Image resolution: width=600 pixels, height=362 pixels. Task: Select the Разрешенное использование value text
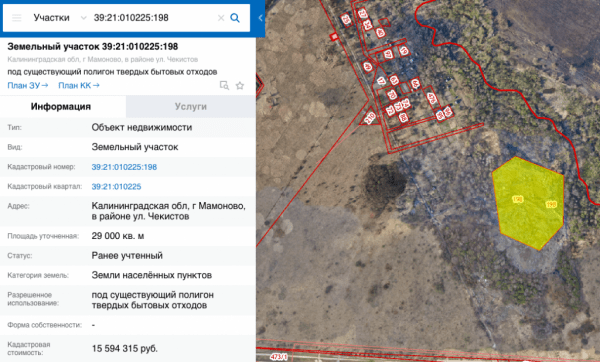(153, 300)
